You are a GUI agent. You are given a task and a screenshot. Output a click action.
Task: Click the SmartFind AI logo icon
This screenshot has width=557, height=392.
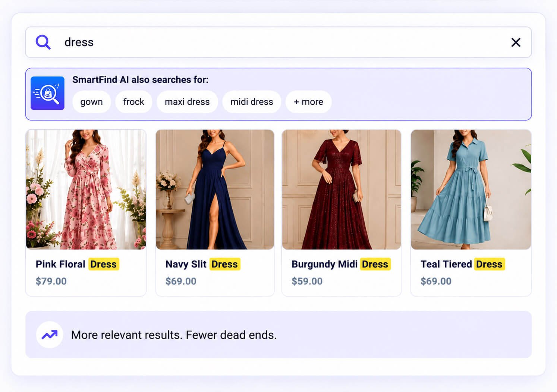(47, 93)
